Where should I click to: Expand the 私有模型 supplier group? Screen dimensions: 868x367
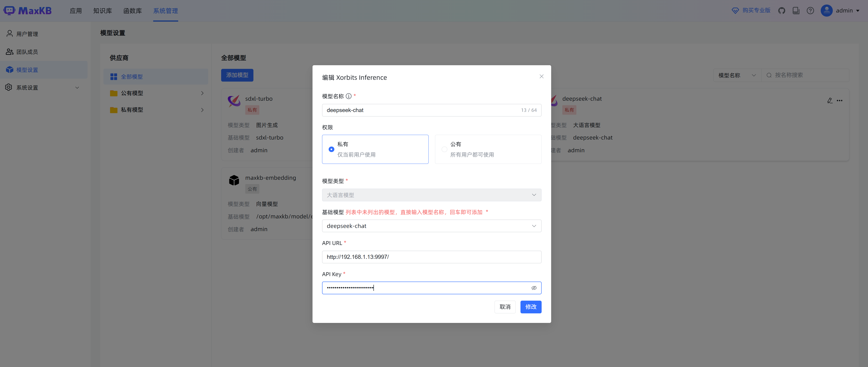pyautogui.click(x=202, y=110)
